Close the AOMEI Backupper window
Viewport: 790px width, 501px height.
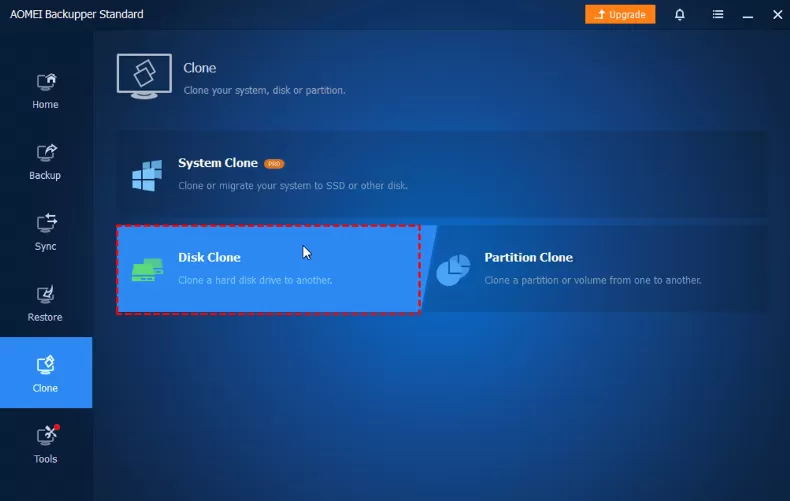[777, 15]
